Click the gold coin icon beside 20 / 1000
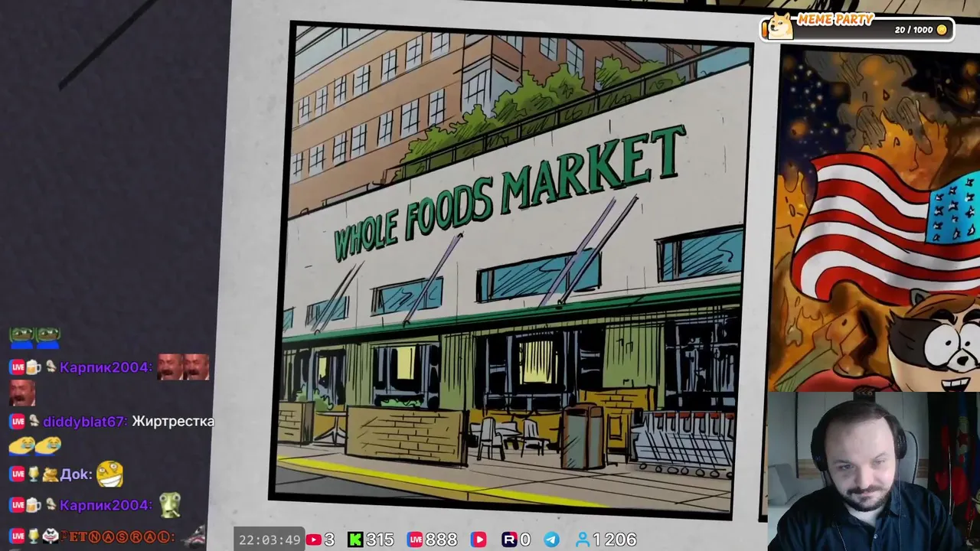The width and height of the screenshot is (980, 551). (942, 30)
